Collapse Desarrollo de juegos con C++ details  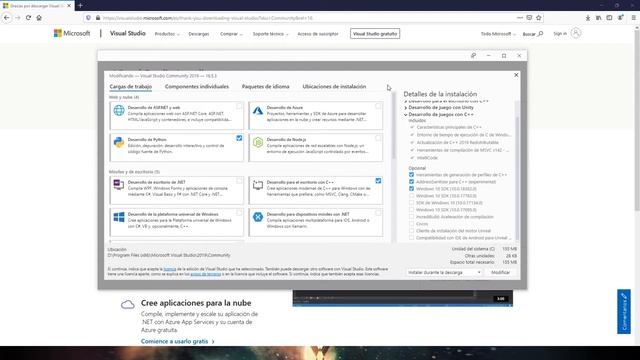(x=406, y=115)
